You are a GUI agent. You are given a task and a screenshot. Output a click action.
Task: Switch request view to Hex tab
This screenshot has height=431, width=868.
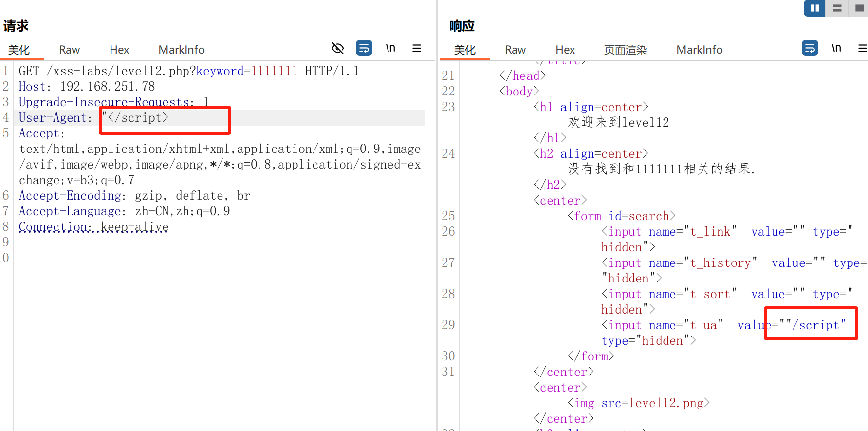(x=119, y=50)
